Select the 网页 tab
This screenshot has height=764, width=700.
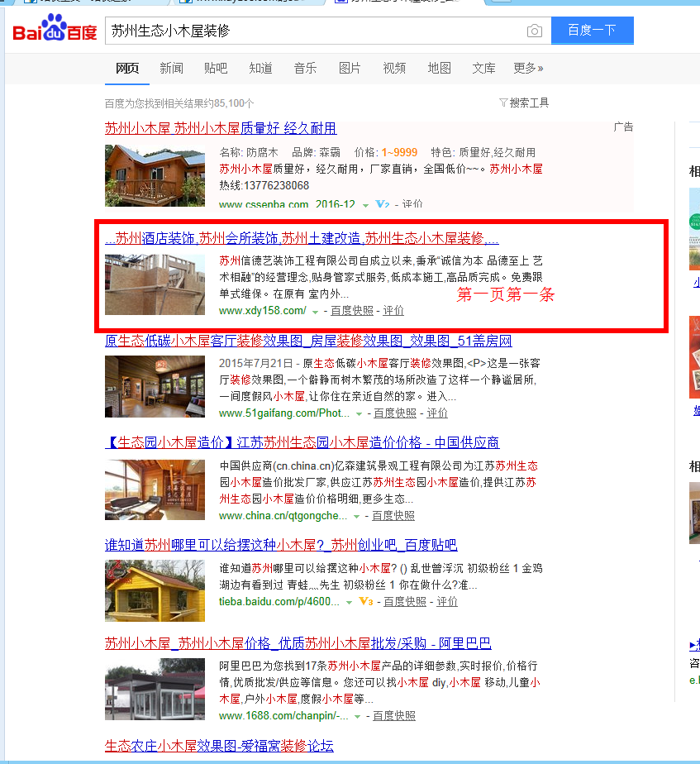[x=127, y=68]
